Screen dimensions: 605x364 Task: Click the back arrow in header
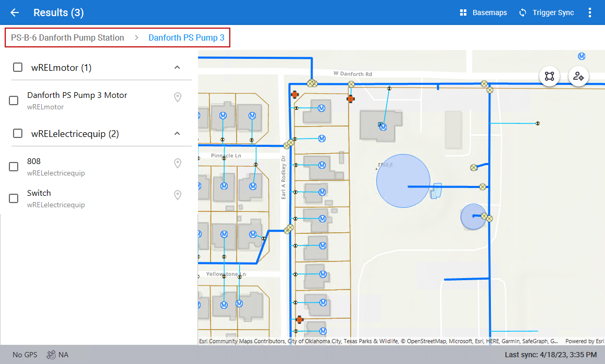pyautogui.click(x=15, y=12)
